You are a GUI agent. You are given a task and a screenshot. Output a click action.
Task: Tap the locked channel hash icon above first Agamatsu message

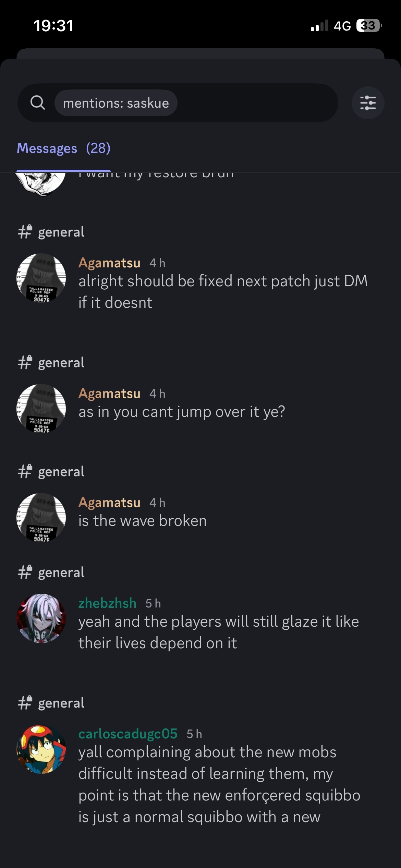pyautogui.click(x=25, y=232)
